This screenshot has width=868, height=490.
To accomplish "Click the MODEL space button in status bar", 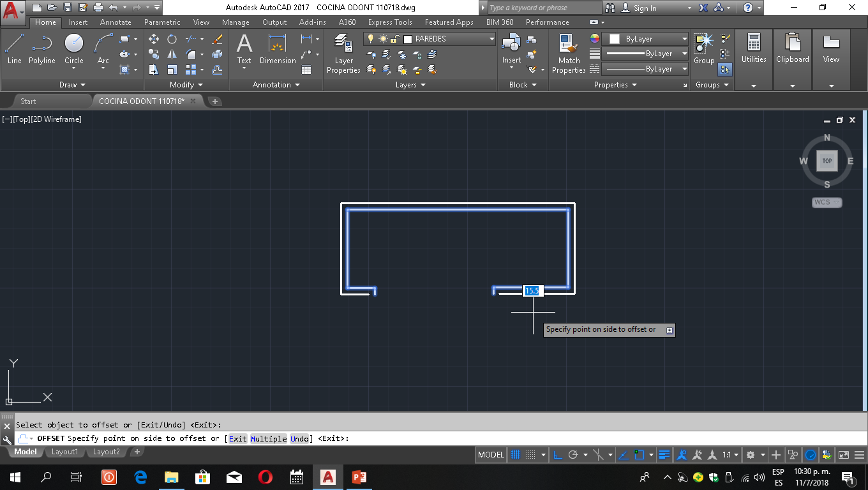I will 491,455.
